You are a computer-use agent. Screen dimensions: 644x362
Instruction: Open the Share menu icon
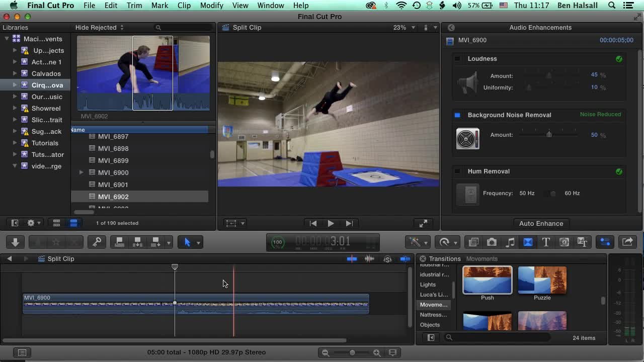coord(627,242)
